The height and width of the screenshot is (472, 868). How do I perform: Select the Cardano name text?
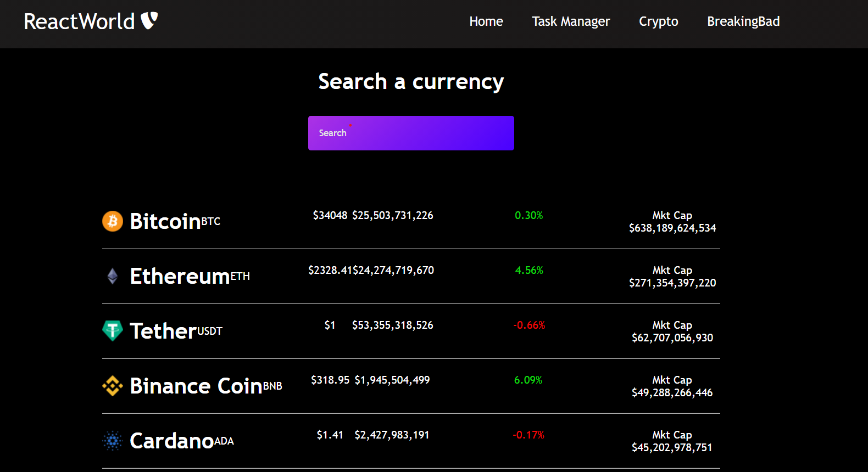coord(172,441)
